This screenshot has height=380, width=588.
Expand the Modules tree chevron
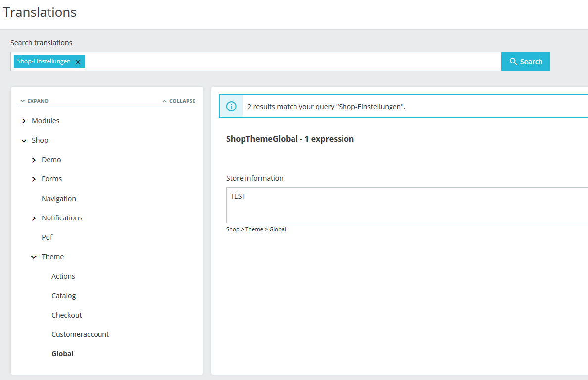24,121
